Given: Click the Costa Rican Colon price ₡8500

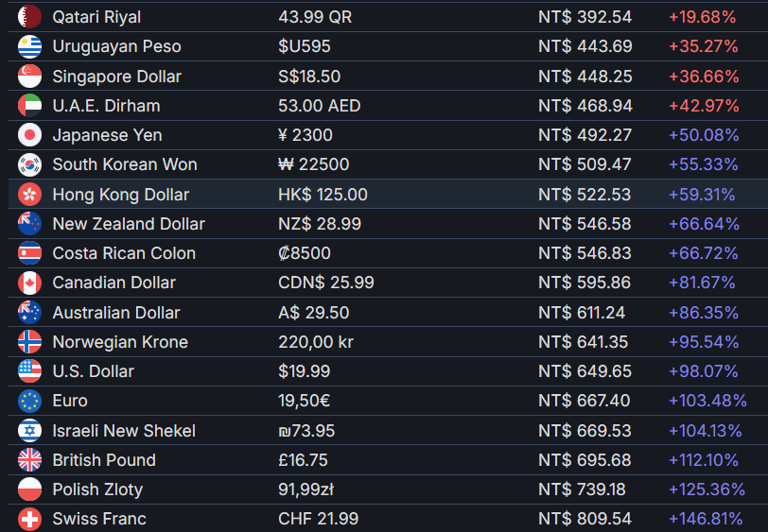Looking at the screenshot, I should (x=305, y=253).
